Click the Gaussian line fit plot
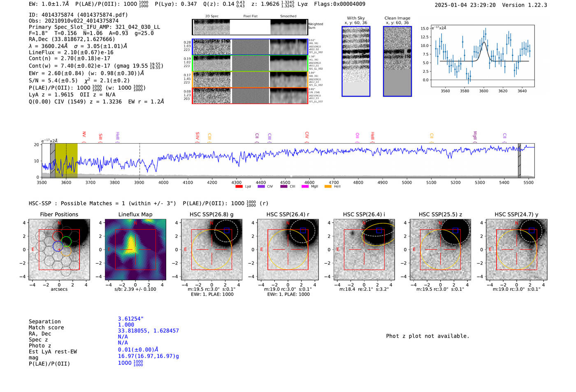The width and height of the screenshot is (576, 392). coord(483,56)
